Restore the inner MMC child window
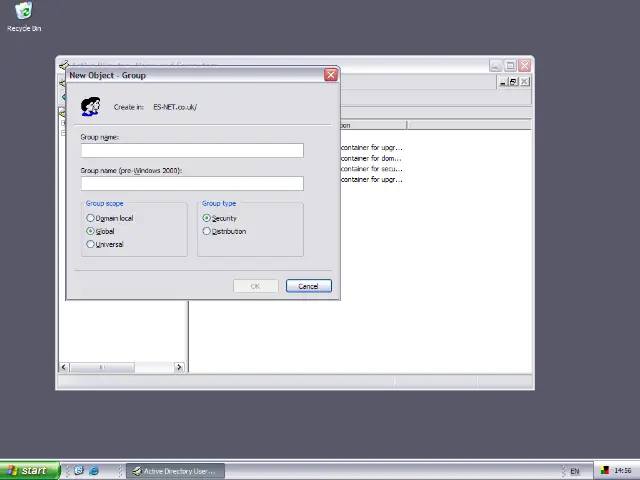Screen dimensions: 640x480 (513, 82)
